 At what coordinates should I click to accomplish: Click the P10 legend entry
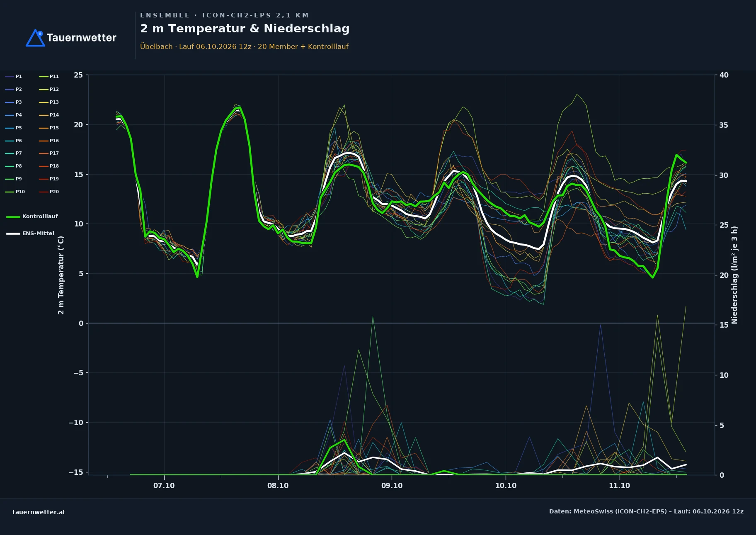[x=15, y=192]
